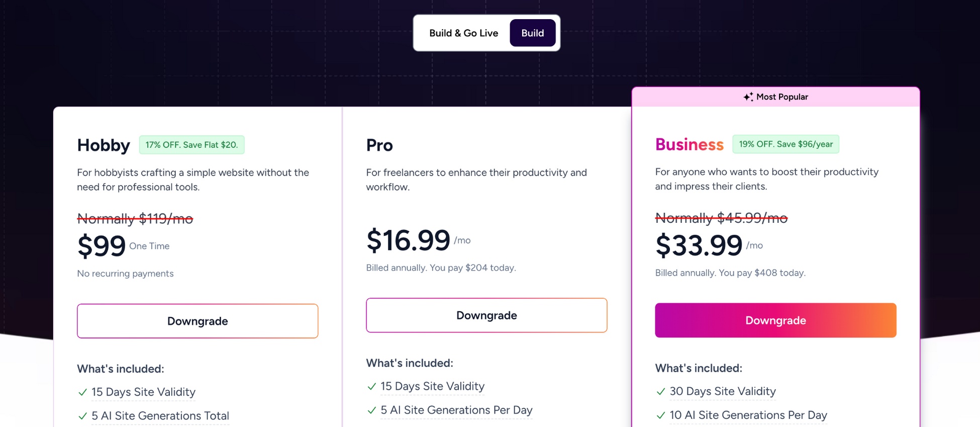The width and height of the screenshot is (980, 427).
Task: Select the Pro plan heading
Action: coord(379,145)
